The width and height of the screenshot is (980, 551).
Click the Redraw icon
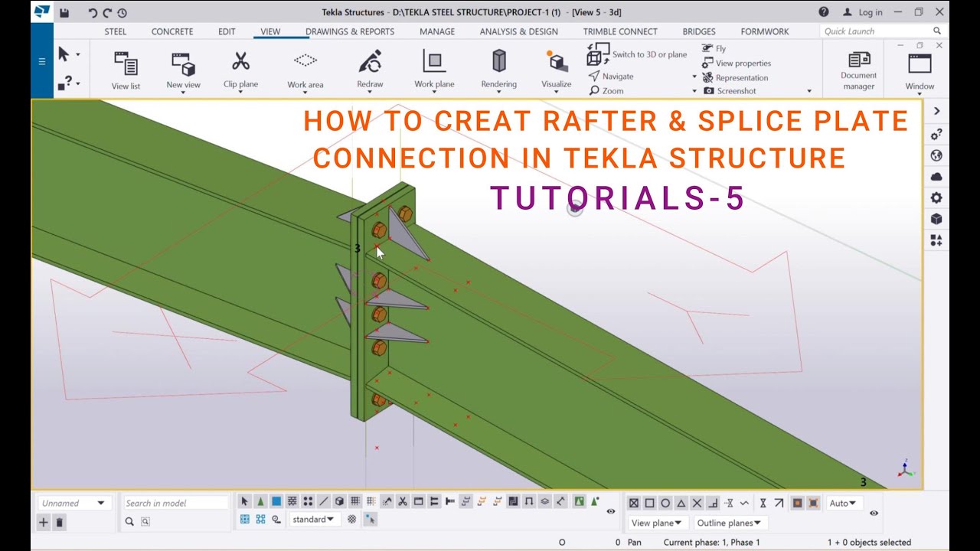tap(370, 61)
